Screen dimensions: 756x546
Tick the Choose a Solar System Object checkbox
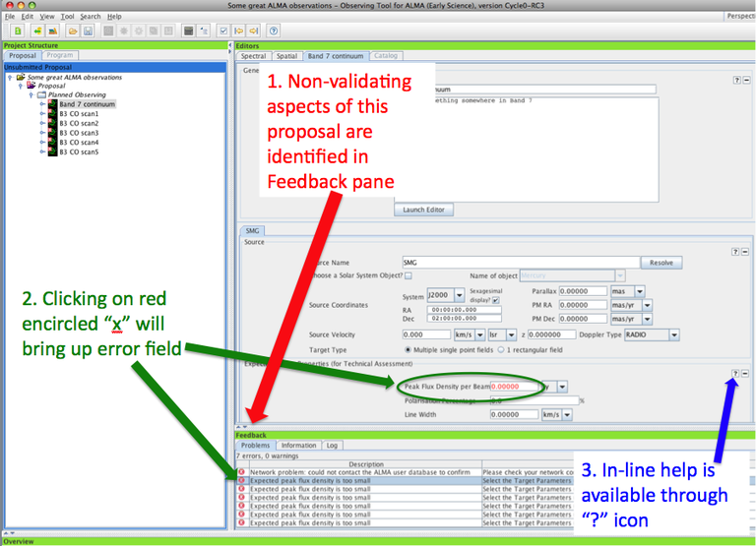click(409, 275)
